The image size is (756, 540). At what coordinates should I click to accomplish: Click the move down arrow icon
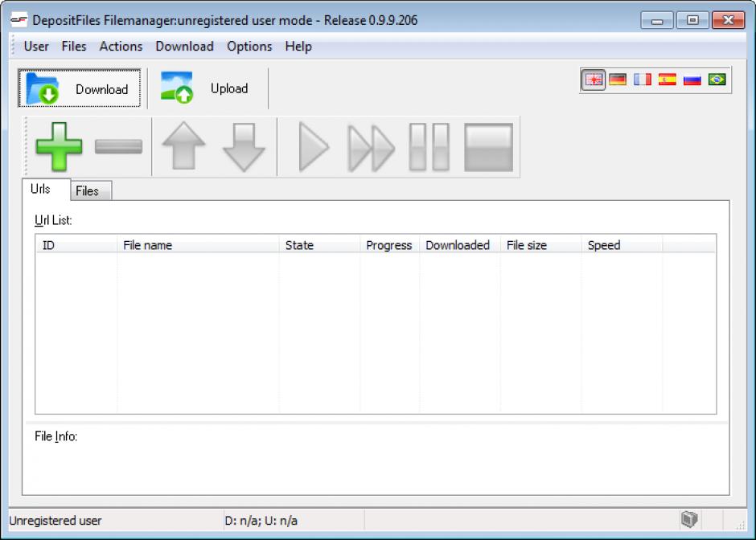(x=244, y=147)
